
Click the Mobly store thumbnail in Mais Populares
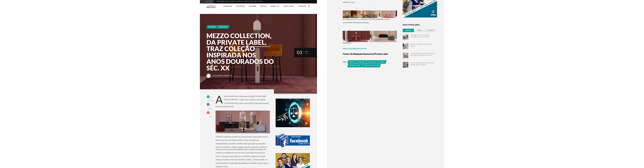pyautogui.click(x=406, y=55)
